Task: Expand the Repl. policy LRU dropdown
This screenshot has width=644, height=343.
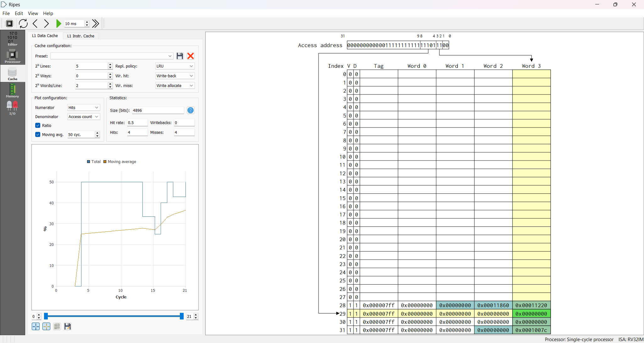Action: [175, 66]
